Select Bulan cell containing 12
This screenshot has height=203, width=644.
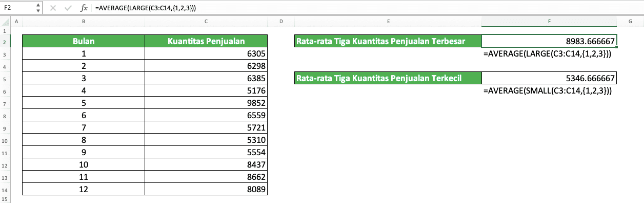point(84,190)
